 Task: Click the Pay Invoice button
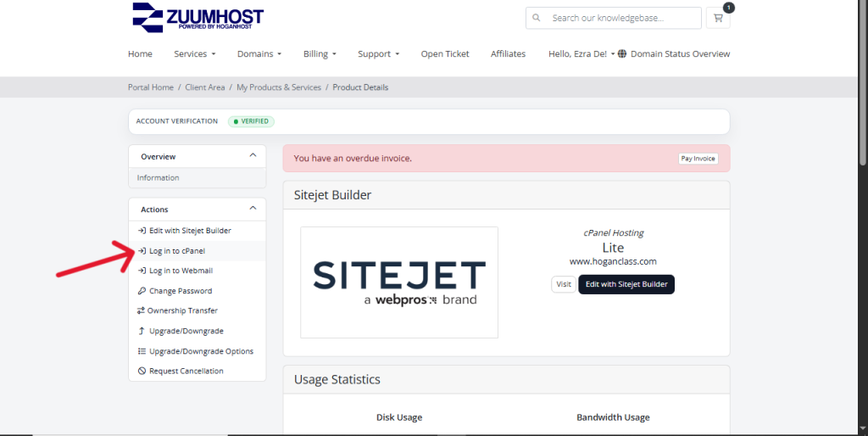pyautogui.click(x=698, y=159)
